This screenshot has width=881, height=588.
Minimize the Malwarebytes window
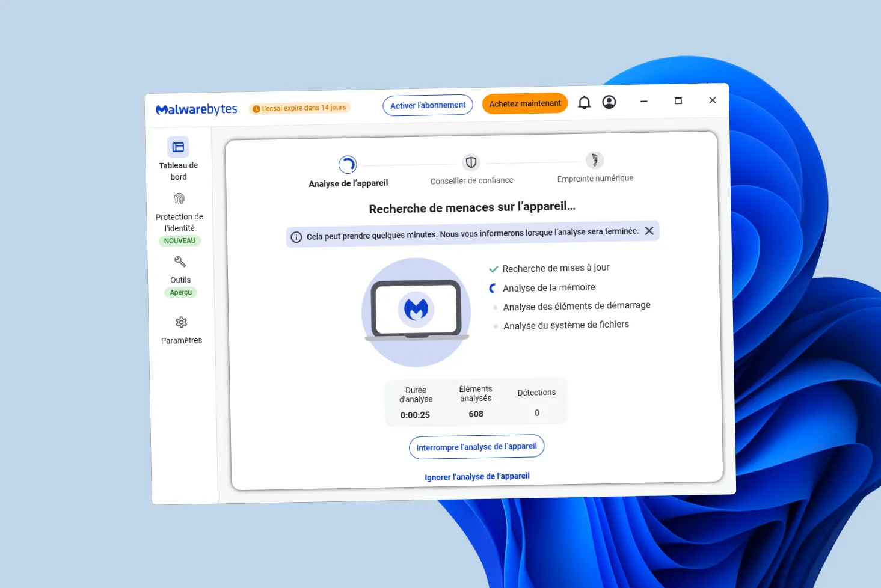point(644,102)
